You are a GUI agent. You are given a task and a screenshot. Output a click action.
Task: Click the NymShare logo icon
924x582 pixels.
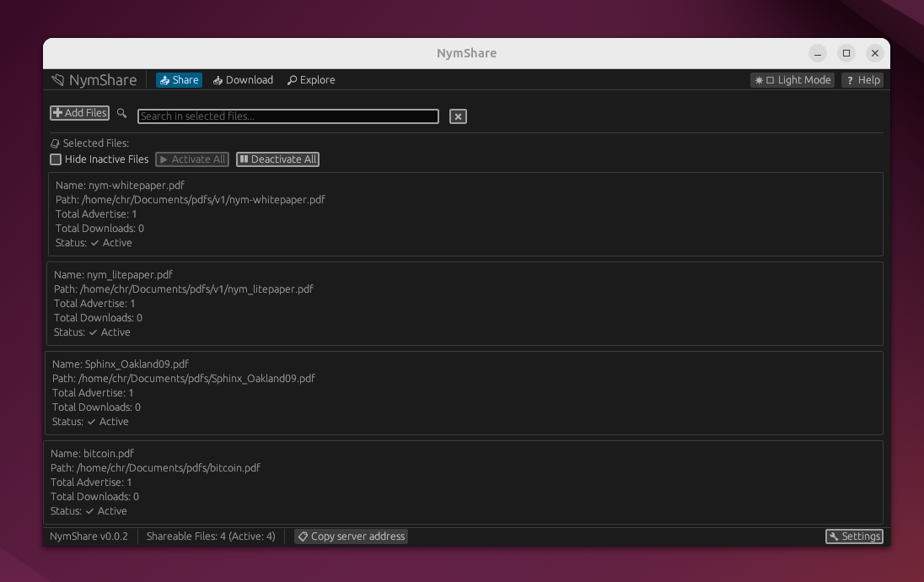tap(57, 80)
